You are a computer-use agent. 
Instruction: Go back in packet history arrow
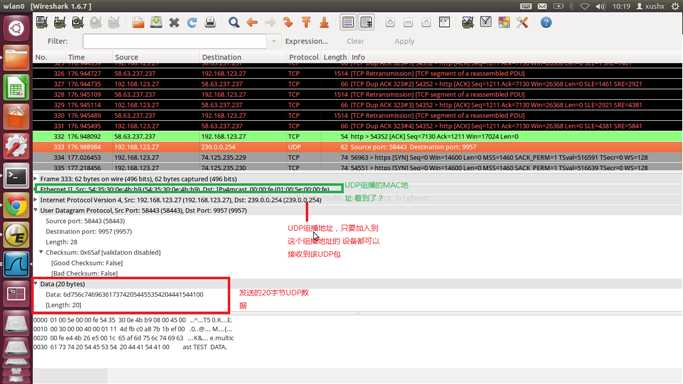(252, 22)
